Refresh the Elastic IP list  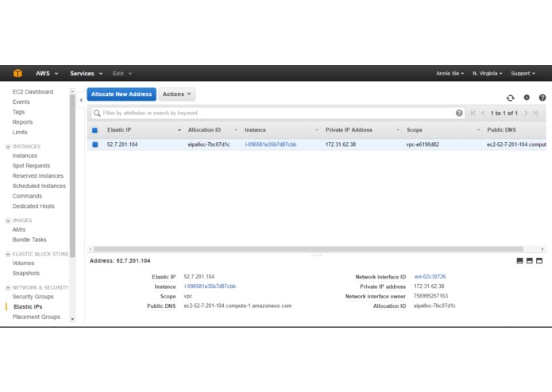point(510,98)
